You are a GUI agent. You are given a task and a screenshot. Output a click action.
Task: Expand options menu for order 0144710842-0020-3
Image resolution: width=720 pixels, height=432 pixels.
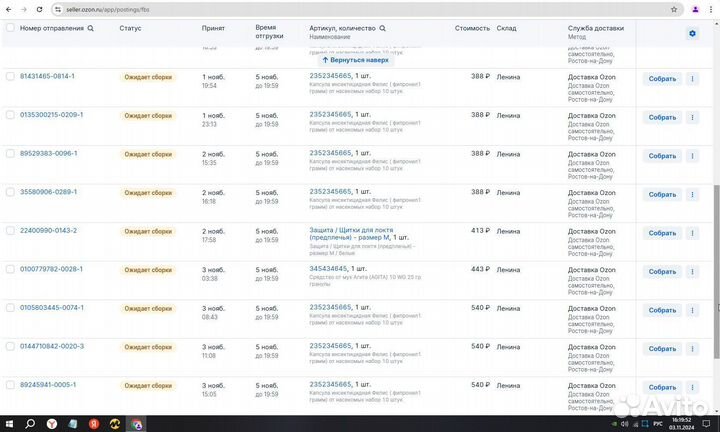pyautogui.click(x=692, y=349)
